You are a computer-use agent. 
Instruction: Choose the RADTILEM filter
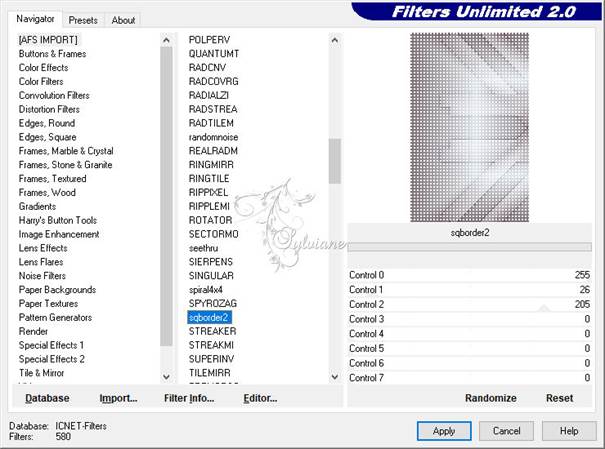[211, 123]
